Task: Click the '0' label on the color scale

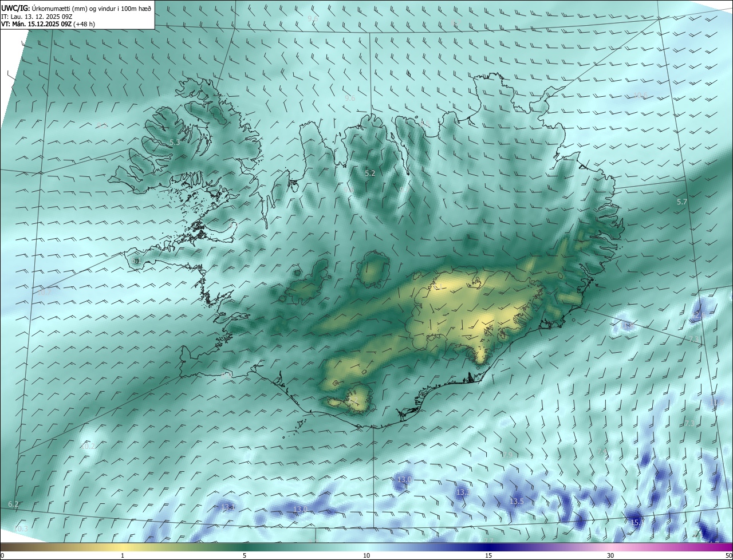Action: pyautogui.click(x=2, y=555)
